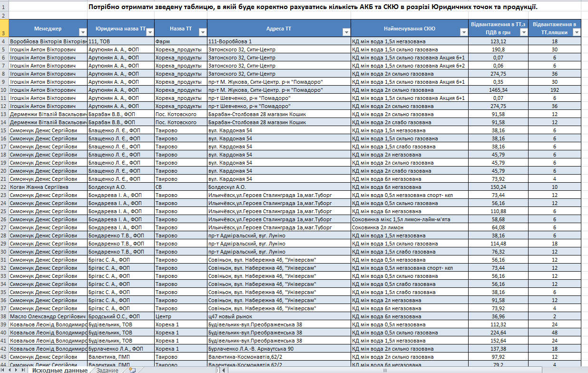Select the amount cell 1465,34
Viewport: 588px width, 373px height.
coord(499,90)
